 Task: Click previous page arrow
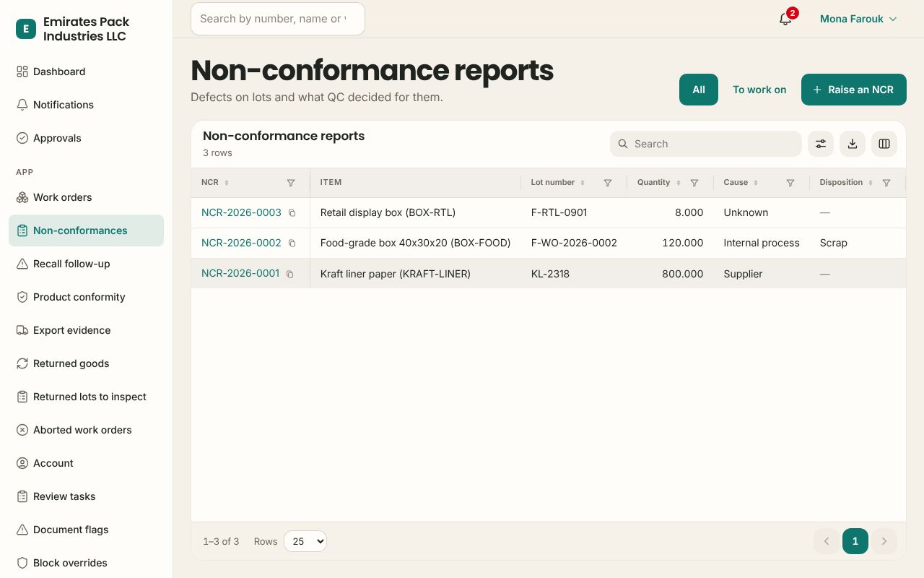(827, 541)
